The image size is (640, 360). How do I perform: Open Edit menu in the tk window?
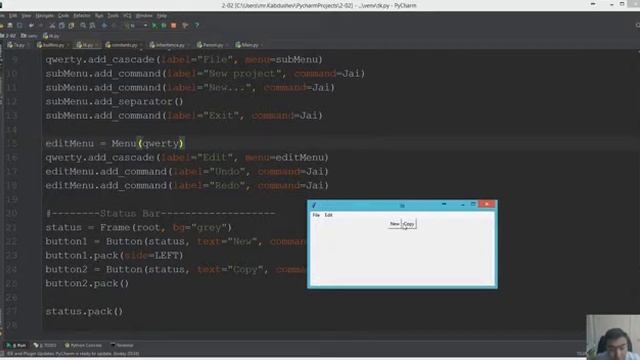pyautogui.click(x=328, y=215)
